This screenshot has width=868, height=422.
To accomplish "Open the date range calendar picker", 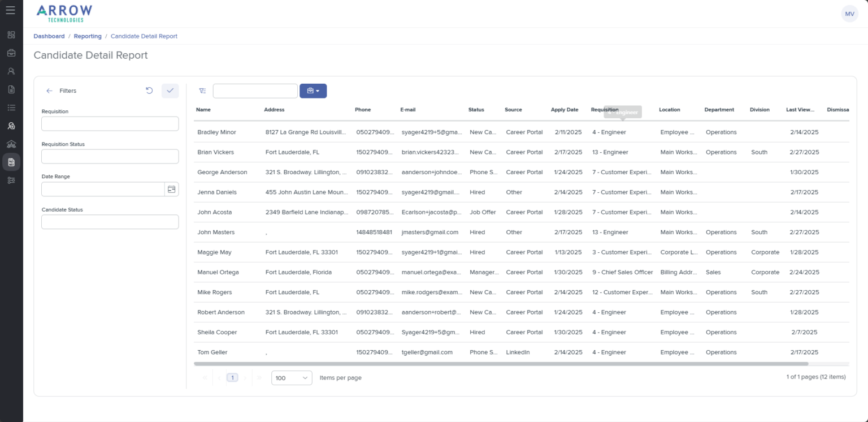I will click(172, 188).
